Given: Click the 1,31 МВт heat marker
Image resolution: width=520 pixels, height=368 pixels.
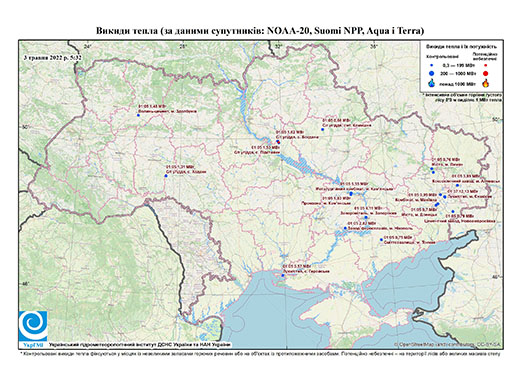Looking at the screenshot, I should coord(166,176).
